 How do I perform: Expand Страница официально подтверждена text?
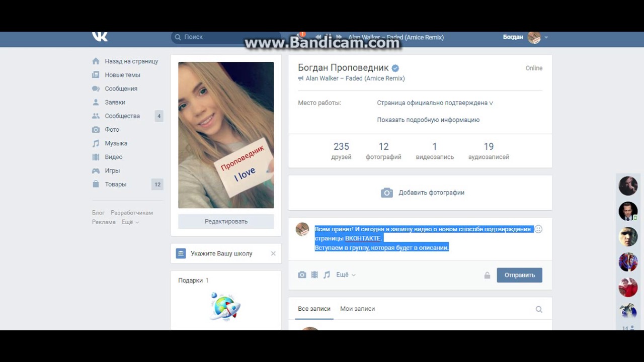tap(435, 103)
